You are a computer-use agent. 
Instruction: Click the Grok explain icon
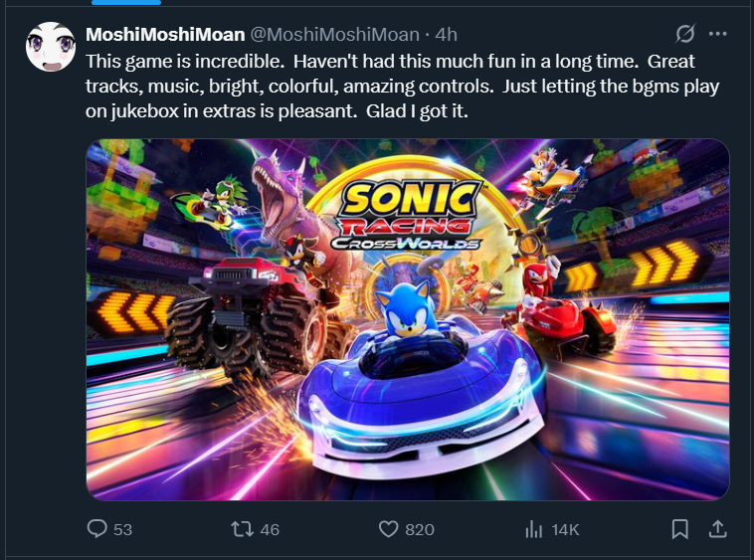[x=685, y=34]
